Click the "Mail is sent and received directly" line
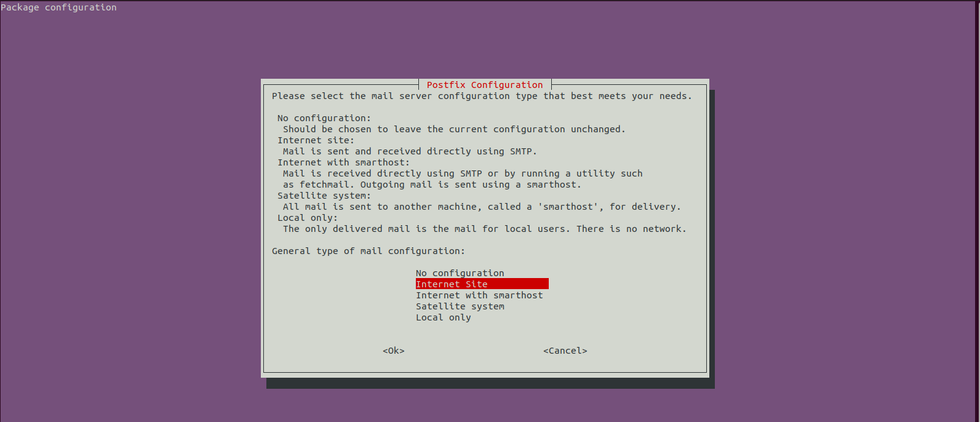Viewport: 980px width, 422px height. pyautogui.click(x=410, y=151)
